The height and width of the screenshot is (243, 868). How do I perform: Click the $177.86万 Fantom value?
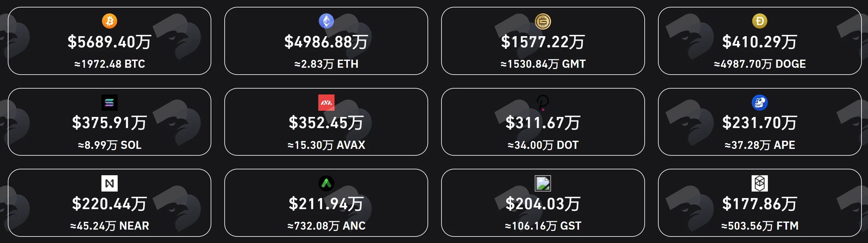pos(759,204)
